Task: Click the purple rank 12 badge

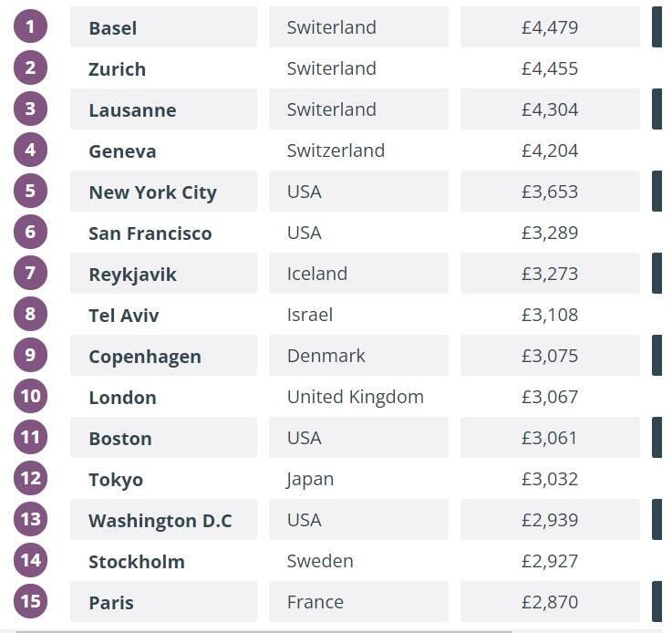Action: (30, 478)
